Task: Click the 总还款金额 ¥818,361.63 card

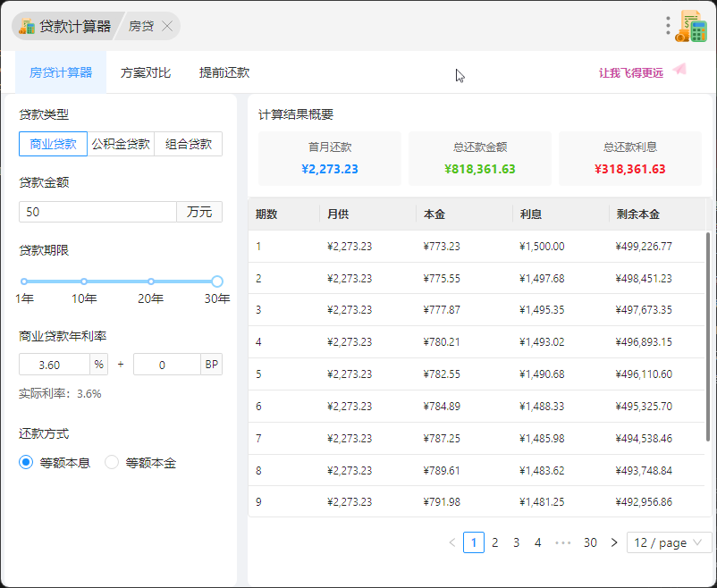Action: (480, 159)
